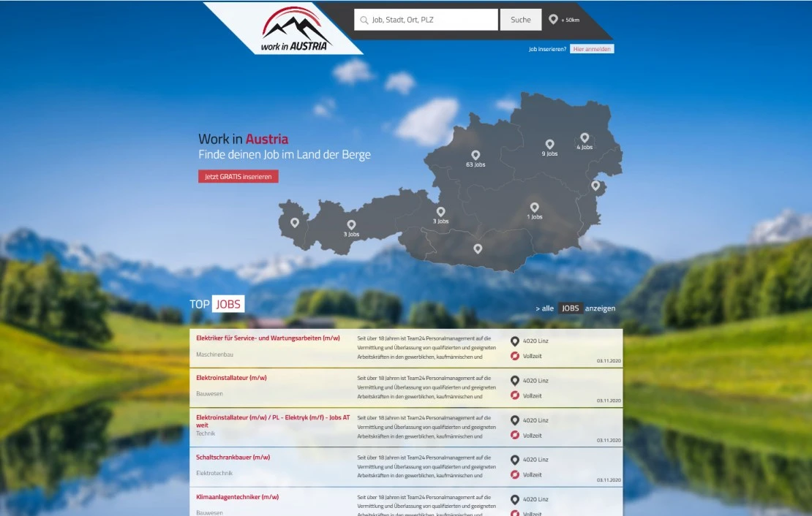Open the Elektriker für Service- und Wartungsarbeiten listing
Image resolution: width=812 pixels, height=516 pixels.
click(268, 338)
